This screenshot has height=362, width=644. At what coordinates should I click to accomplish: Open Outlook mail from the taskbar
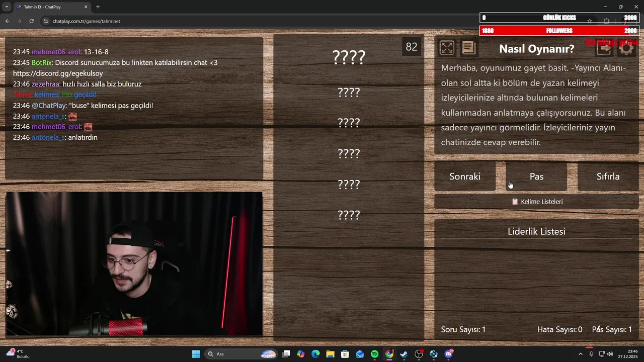click(x=360, y=354)
